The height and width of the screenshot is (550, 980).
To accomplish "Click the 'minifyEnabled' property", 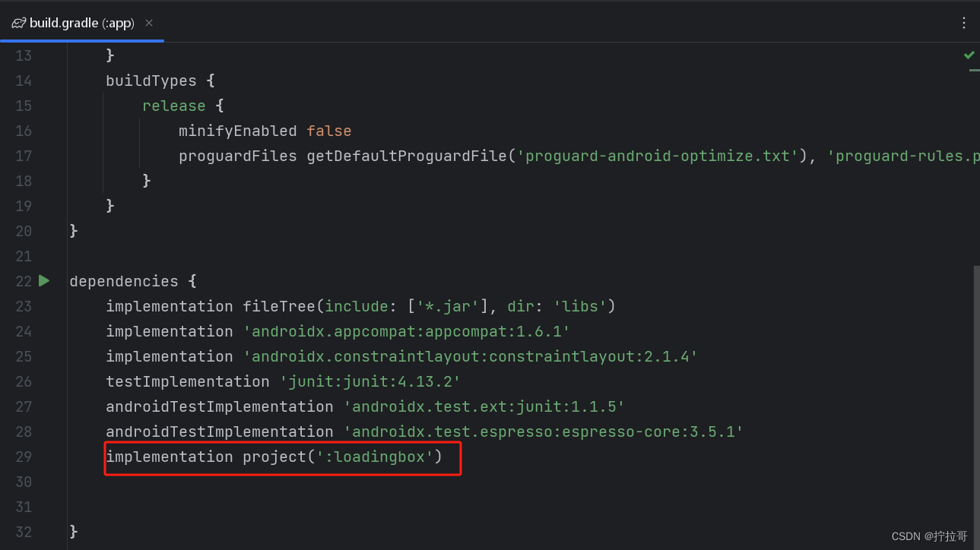I will (238, 131).
